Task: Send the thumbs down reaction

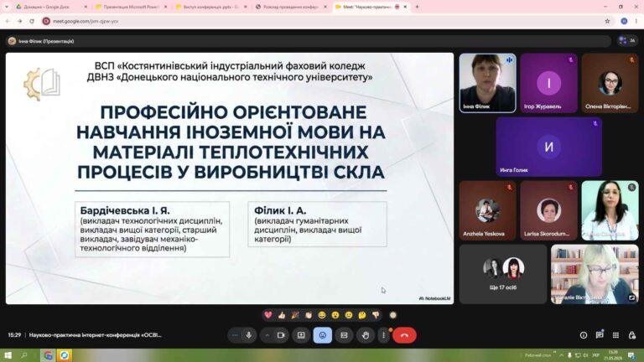Action: pyautogui.click(x=376, y=315)
